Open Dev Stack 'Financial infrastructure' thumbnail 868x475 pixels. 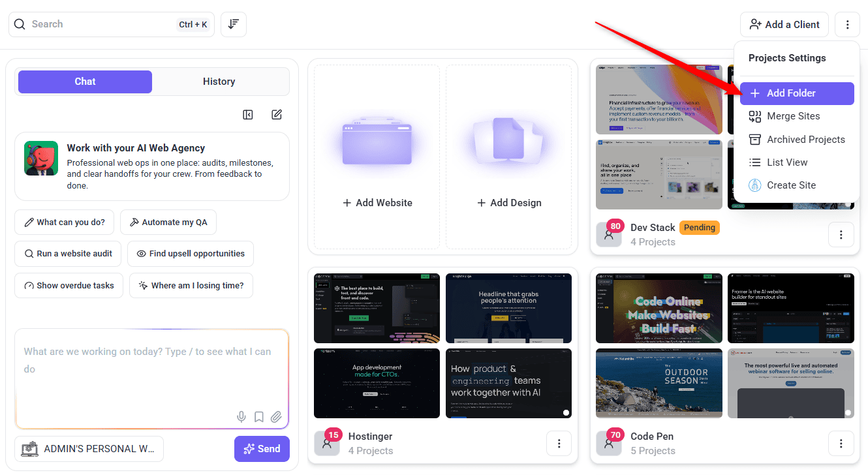click(x=659, y=99)
